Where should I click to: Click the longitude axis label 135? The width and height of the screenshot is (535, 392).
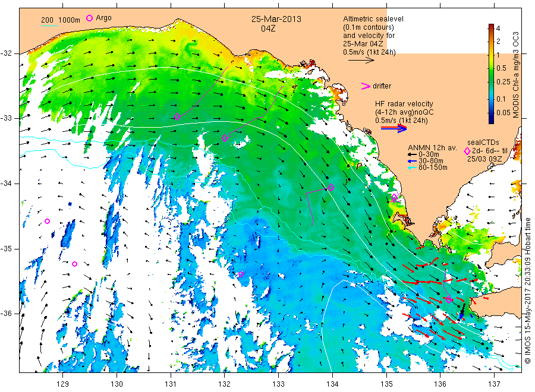[386, 384]
